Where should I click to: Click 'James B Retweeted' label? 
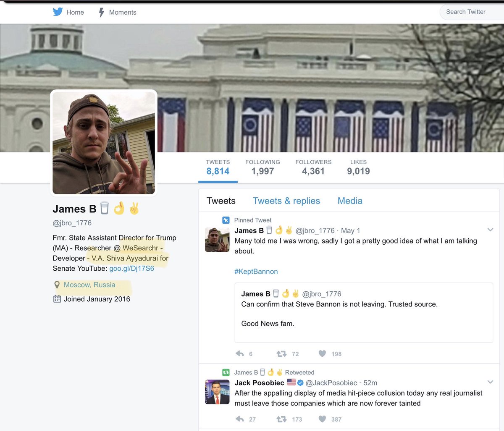pyautogui.click(x=274, y=372)
